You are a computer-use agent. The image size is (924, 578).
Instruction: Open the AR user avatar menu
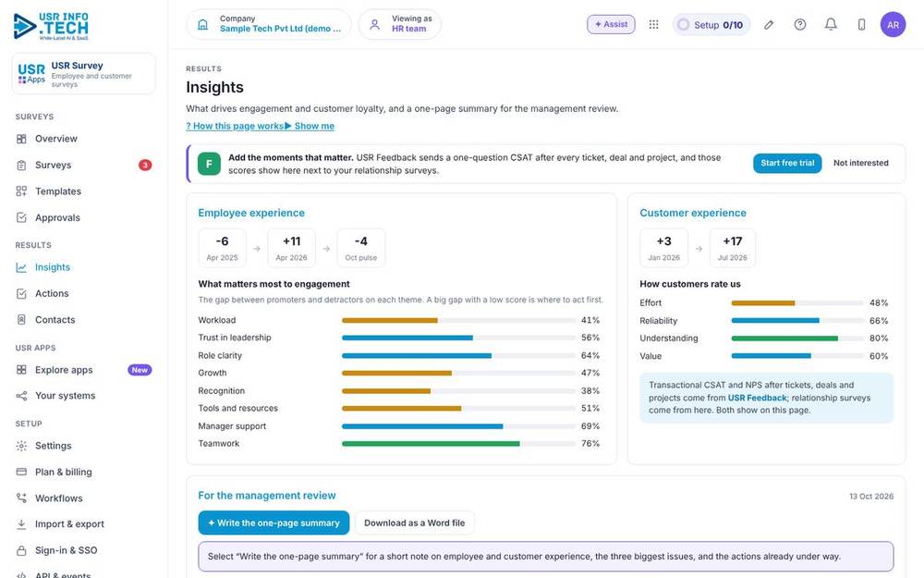pyautogui.click(x=893, y=25)
